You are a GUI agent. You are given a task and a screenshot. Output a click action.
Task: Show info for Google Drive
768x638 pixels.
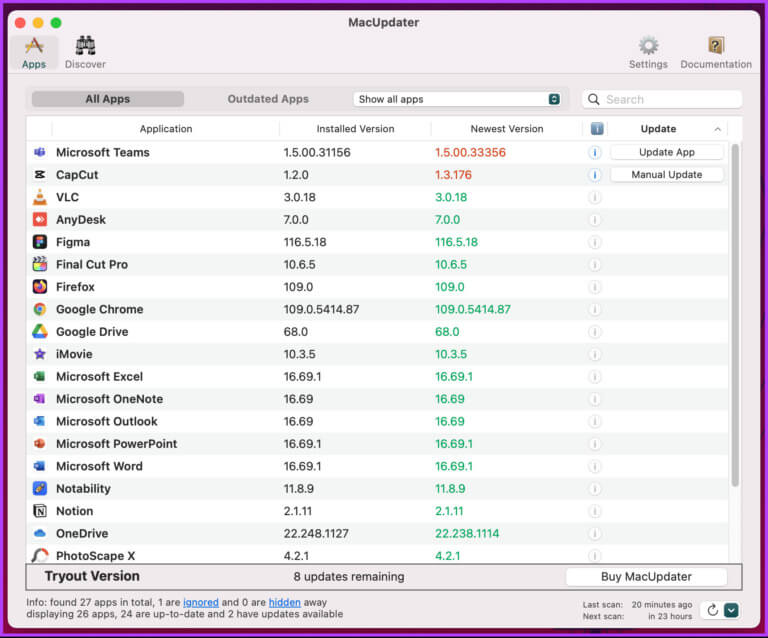point(595,332)
